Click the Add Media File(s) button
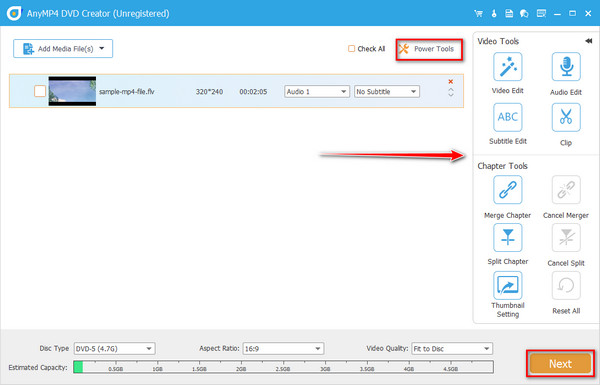 pyautogui.click(x=63, y=49)
